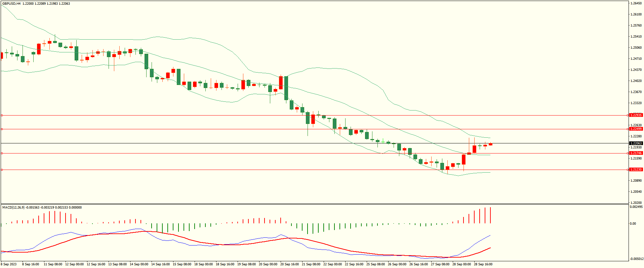Click the 27 Sep 08:00 time label
The width and height of the screenshot is (644, 268).
point(440,264)
